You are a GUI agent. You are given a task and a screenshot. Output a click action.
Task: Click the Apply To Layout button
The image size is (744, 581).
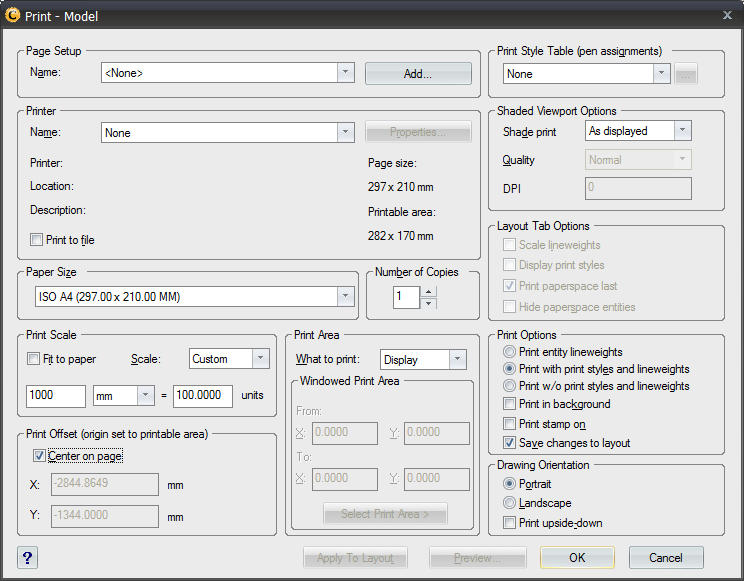point(355,557)
